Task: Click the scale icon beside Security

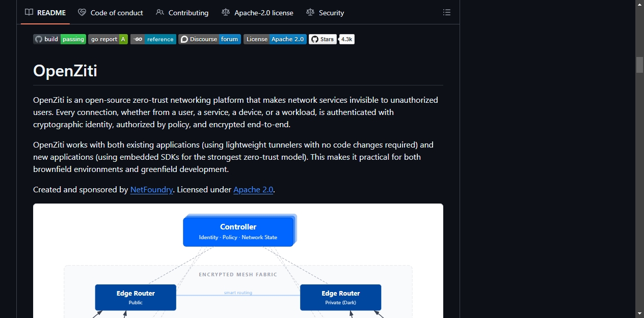Action: tap(310, 12)
